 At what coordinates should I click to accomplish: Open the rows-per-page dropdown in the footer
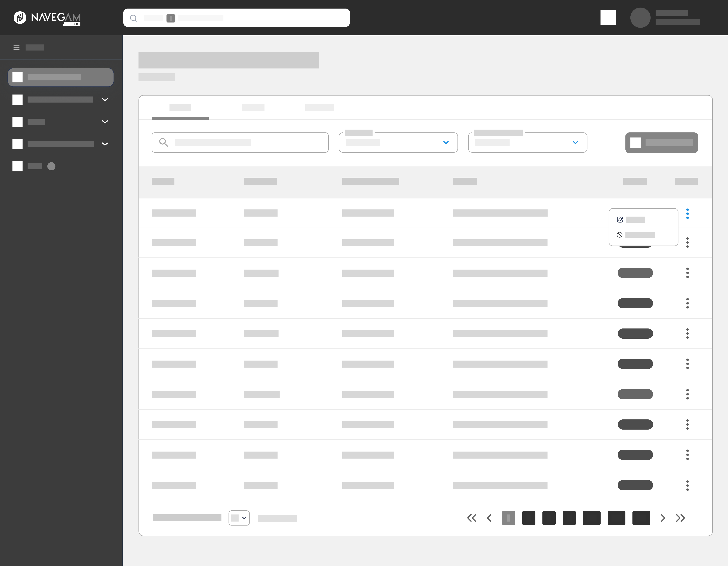239,518
